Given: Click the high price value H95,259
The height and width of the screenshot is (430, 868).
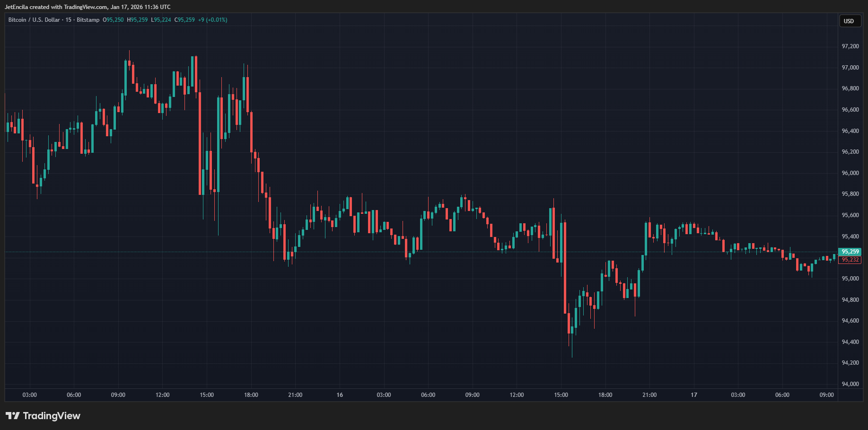Looking at the screenshot, I should click(137, 20).
